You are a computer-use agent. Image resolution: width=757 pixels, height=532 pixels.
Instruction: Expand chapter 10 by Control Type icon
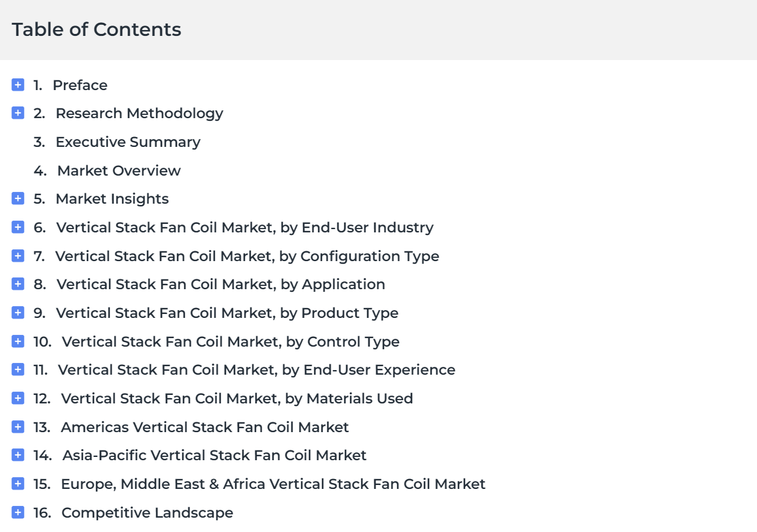click(x=18, y=341)
